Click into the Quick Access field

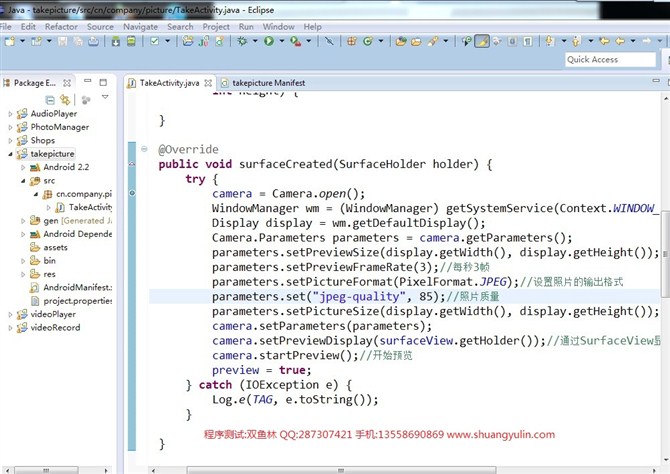pyautogui.click(x=610, y=59)
